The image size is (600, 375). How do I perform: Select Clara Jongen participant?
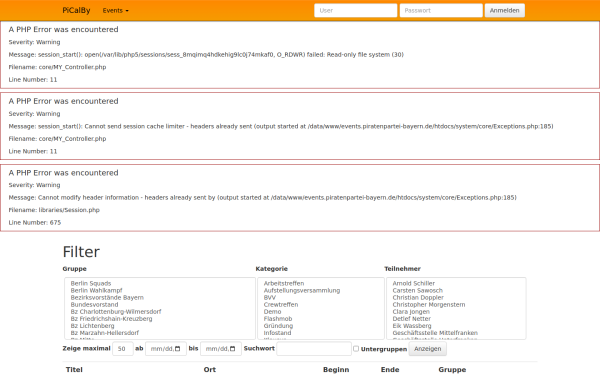[x=411, y=312]
